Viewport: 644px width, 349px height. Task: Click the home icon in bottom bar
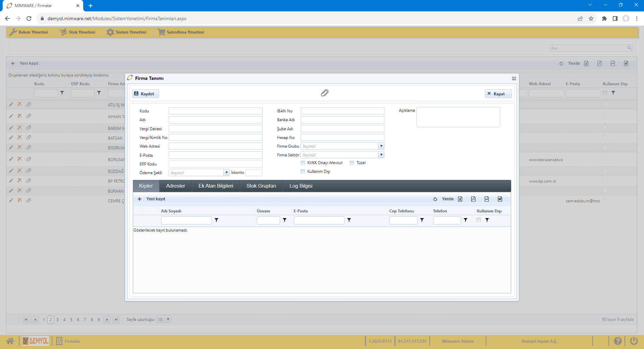[x=10, y=341]
